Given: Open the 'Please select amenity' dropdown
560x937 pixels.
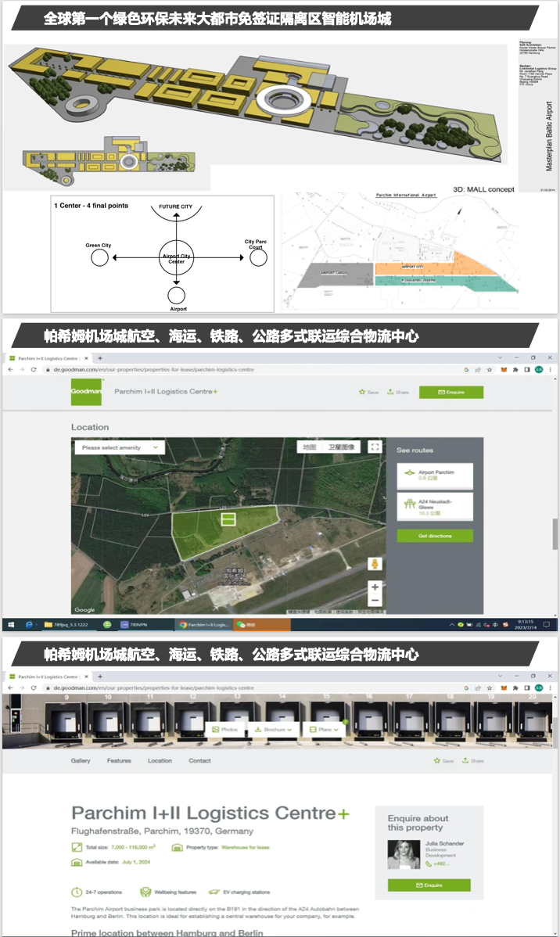Looking at the screenshot, I should point(120,447).
